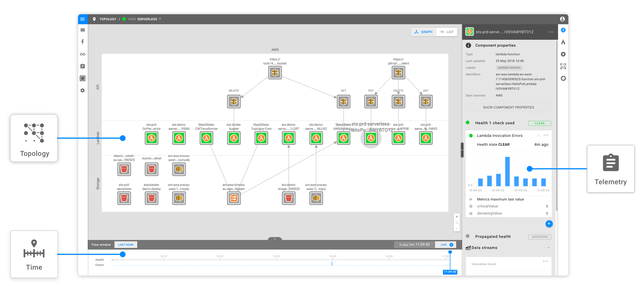This screenshot has width=644, height=296.
Task: Click the TOPOLOGY breadcrumb
Action: pyautogui.click(x=108, y=19)
